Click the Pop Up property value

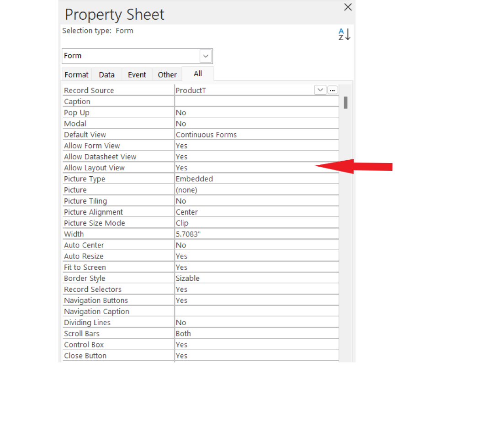pos(256,113)
